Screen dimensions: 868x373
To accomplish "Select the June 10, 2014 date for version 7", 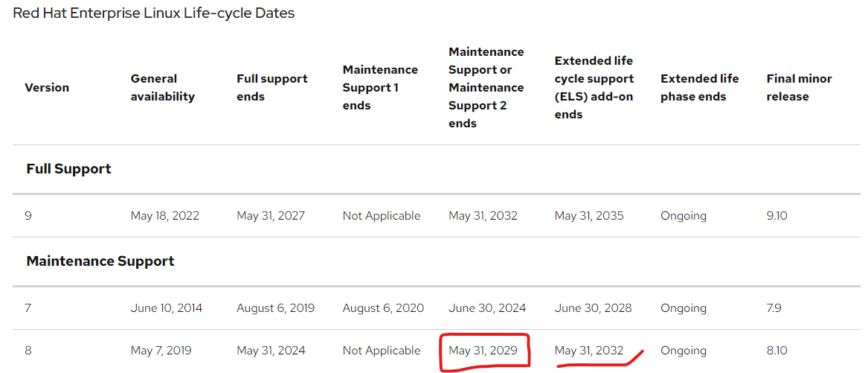I will pyautogui.click(x=167, y=307).
